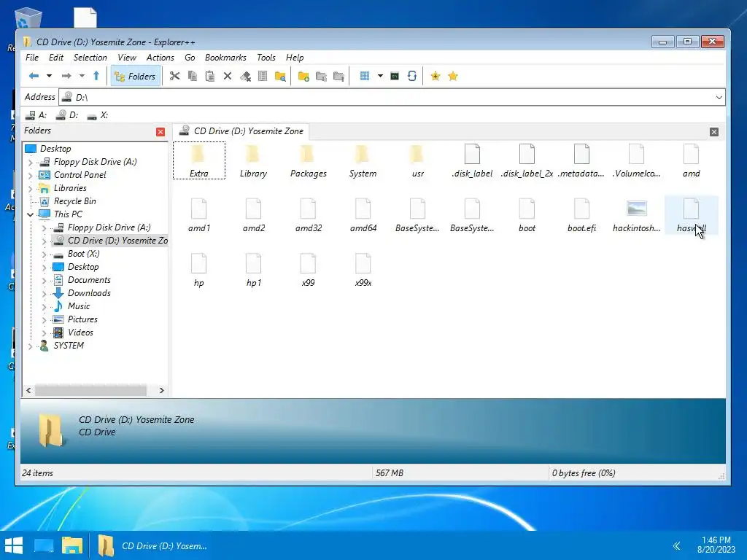The image size is (747, 560).
Task: Toggle the Folders pane button
Action: [x=135, y=76]
